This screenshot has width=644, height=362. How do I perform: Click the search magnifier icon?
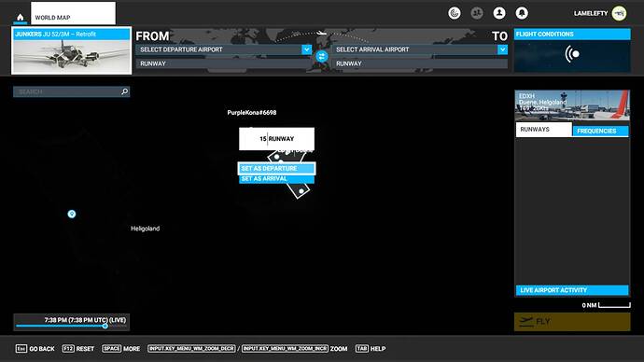coord(124,91)
